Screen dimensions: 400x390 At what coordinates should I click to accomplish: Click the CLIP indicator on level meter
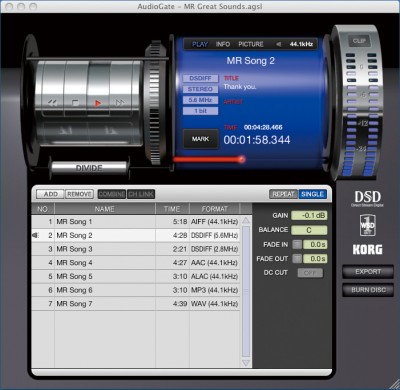[359, 41]
